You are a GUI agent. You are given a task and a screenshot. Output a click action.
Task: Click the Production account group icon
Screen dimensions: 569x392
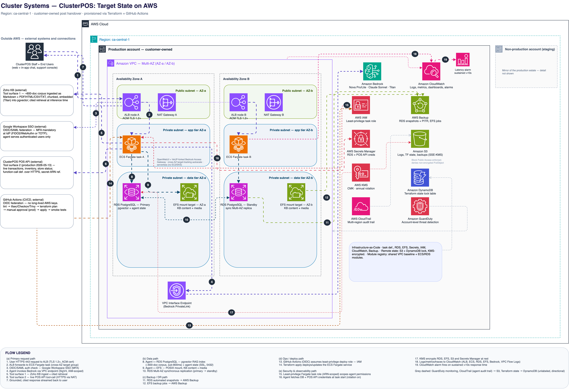[102, 49]
